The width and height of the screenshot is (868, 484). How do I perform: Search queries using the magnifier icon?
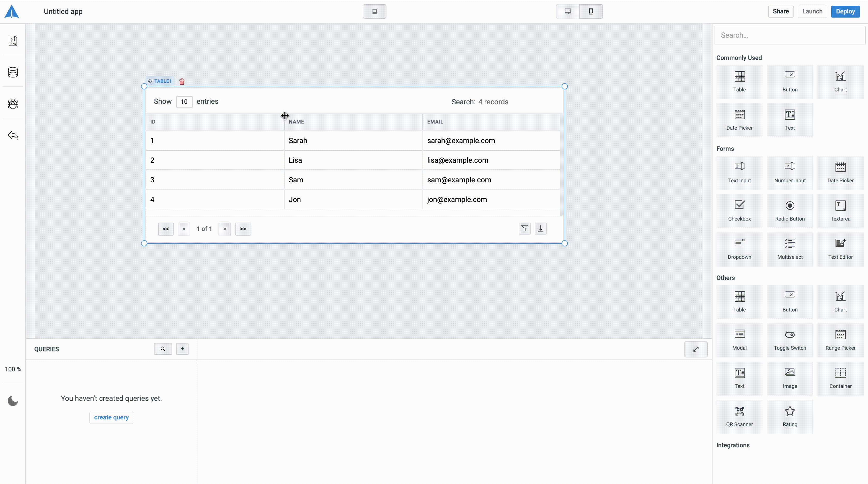click(x=163, y=349)
